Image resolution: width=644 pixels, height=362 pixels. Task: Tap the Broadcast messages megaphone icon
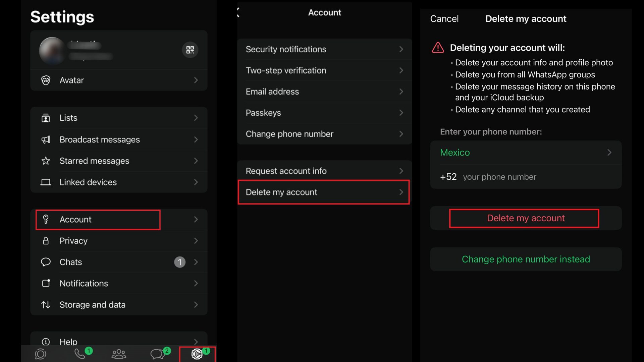click(x=46, y=139)
